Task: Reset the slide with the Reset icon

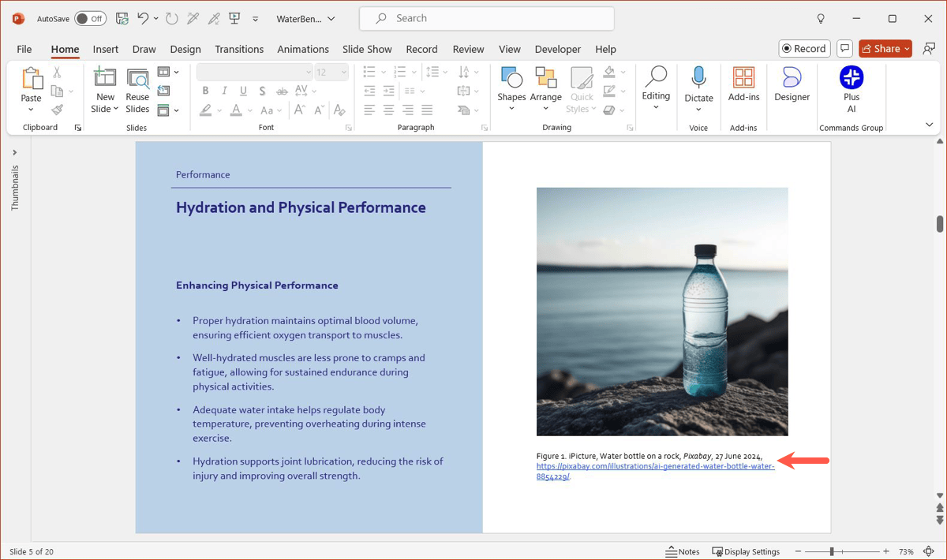Action: (163, 91)
